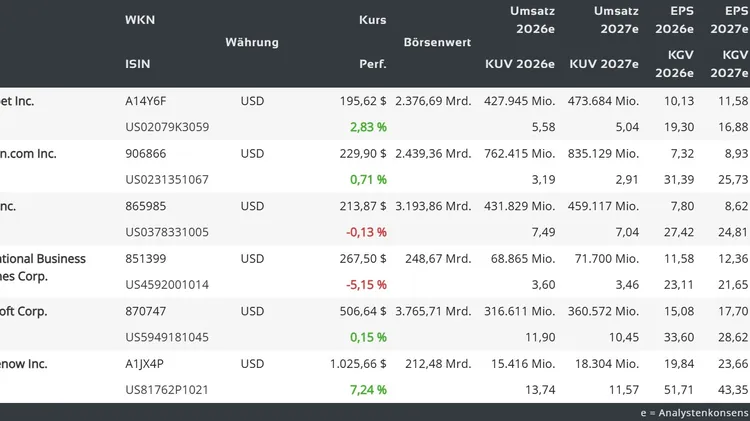750x421 pixels.
Task: Click the Umsatz 2026e column header
Action: pos(532,20)
